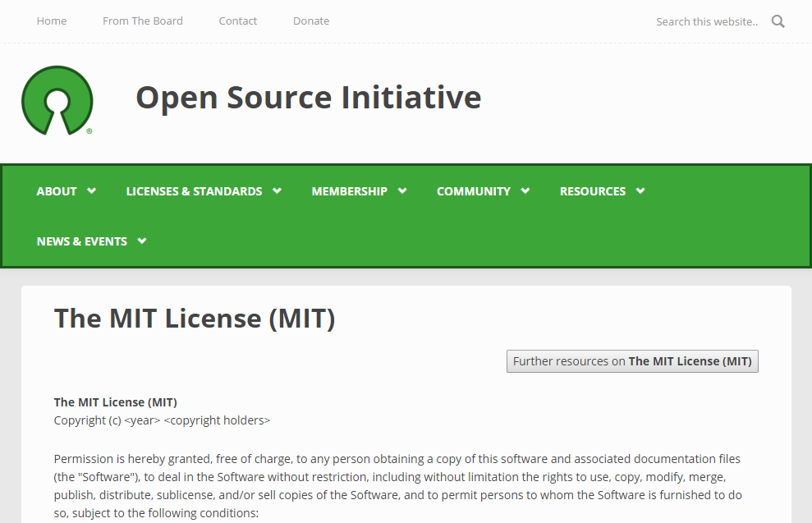Expand the Resources menu chevron
Image resolution: width=812 pixels, height=523 pixels.
pos(640,190)
